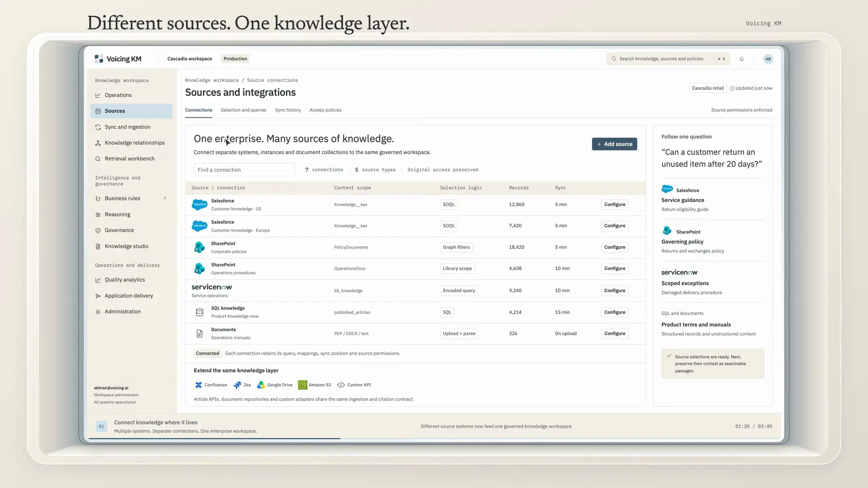The width and height of the screenshot is (868, 488).
Task: Click the Confluence integration icon
Action: point(198,385)
